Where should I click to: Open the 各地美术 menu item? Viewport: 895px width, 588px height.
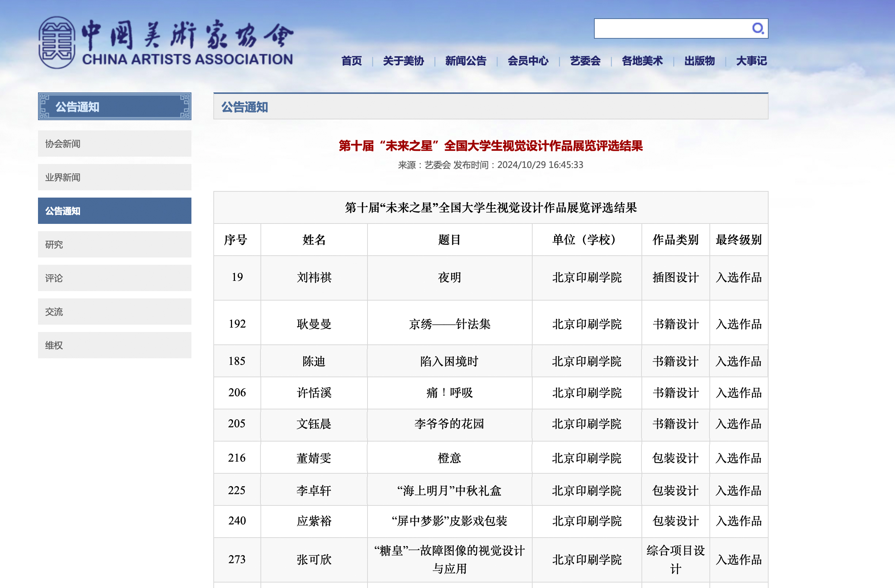(642, 61)
